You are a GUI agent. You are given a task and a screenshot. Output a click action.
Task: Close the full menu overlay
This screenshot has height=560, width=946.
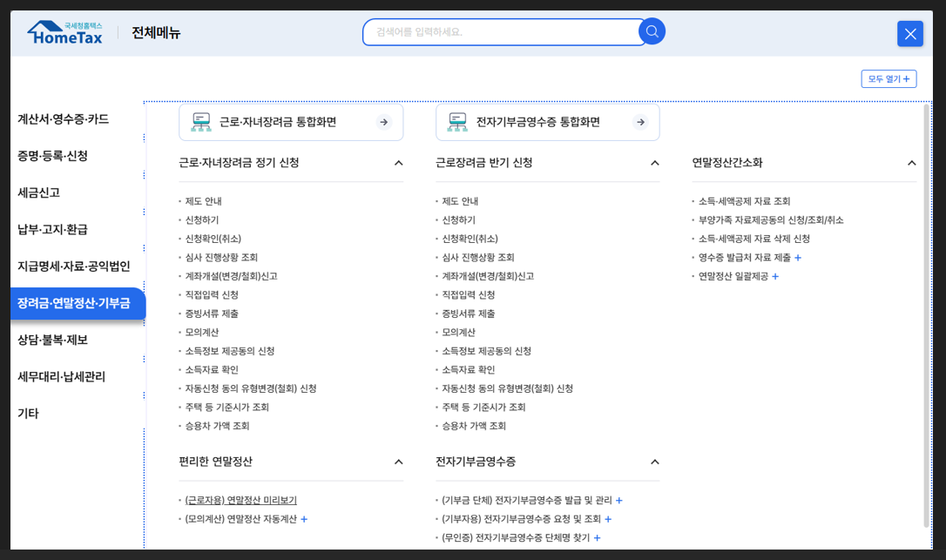[909, 33]
